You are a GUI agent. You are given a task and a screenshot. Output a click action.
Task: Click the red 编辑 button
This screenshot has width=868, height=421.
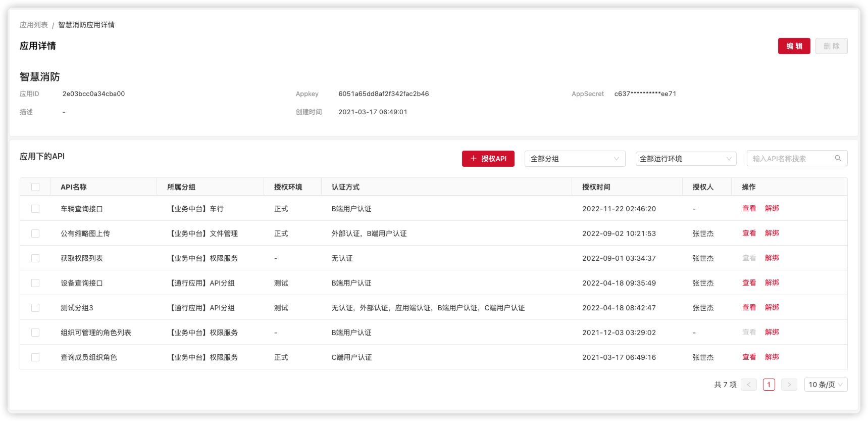pos(794,46)
